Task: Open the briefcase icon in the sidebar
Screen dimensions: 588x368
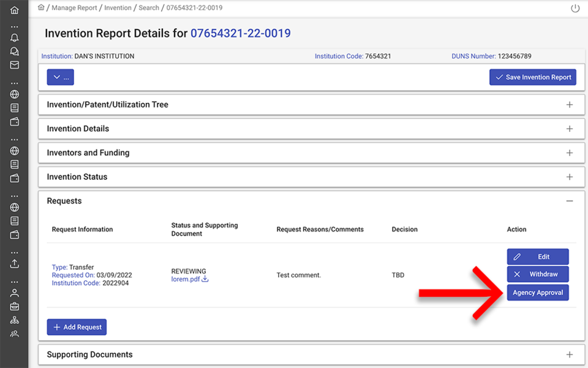Action: click(15, 306)
